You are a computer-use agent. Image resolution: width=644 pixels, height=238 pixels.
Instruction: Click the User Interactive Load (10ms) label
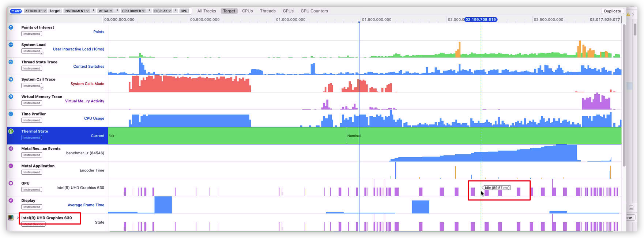78,49
